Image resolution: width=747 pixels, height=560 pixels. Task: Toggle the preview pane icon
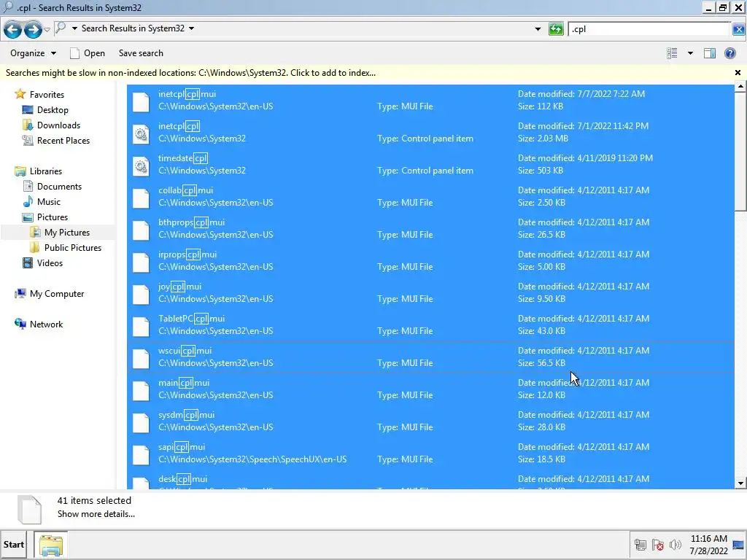(709, 53)
